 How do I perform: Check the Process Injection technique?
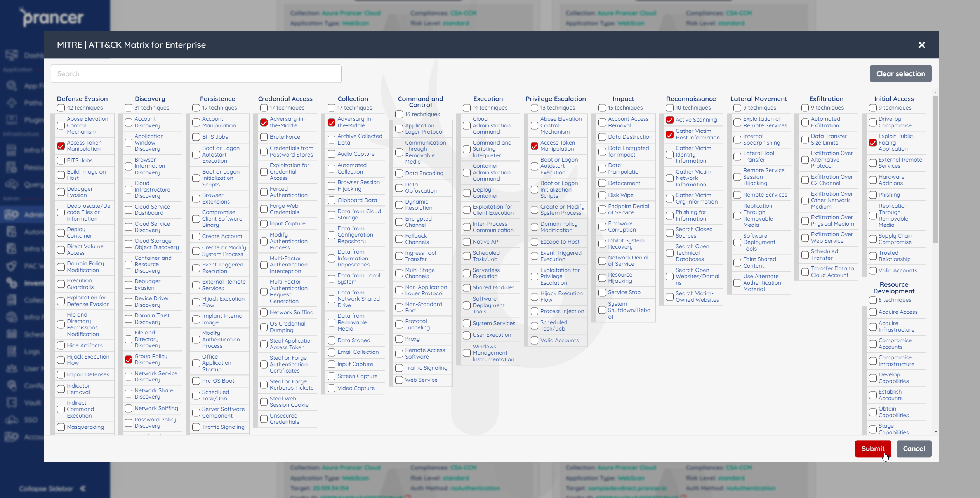[x=534, y=312]
